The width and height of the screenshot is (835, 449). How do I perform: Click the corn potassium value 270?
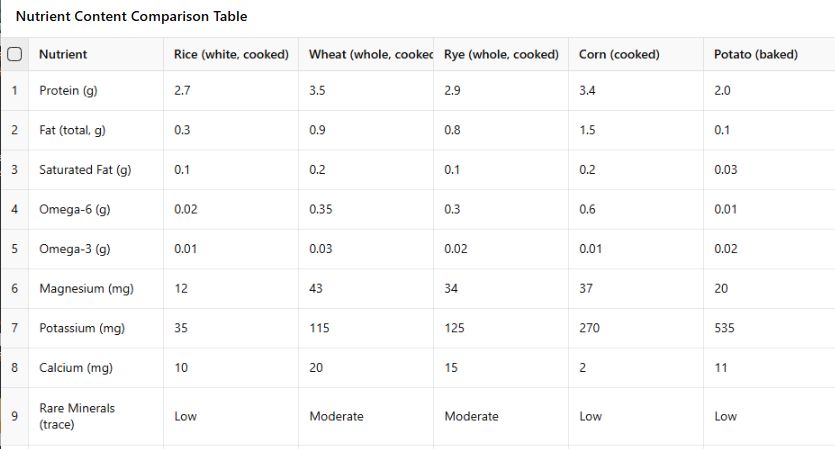point(636,328)
